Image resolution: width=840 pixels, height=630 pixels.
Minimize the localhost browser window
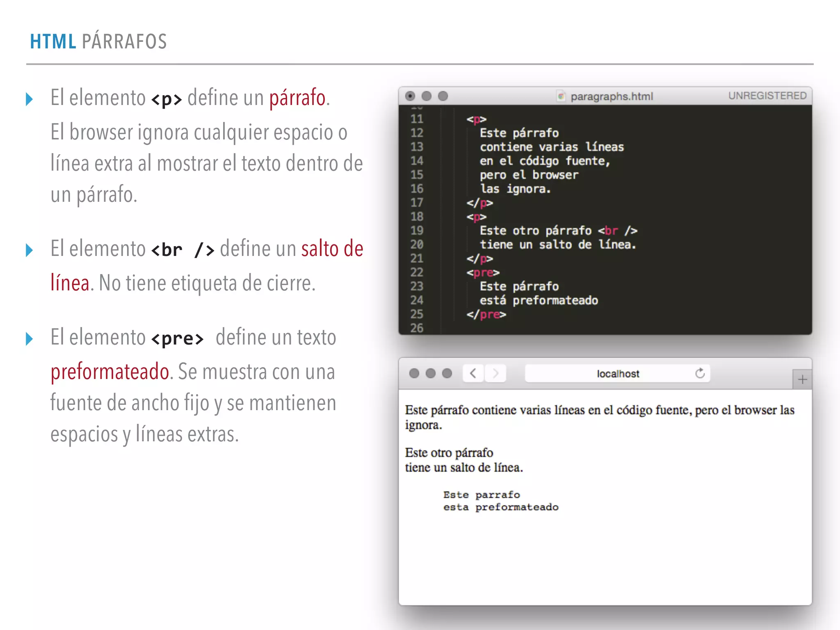(x=431, y=373)
